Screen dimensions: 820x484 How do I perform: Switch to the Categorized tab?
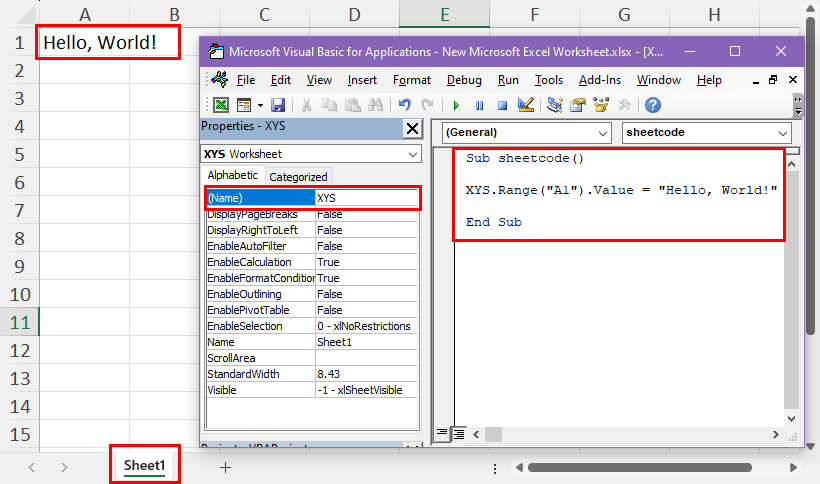click(298, 177)
